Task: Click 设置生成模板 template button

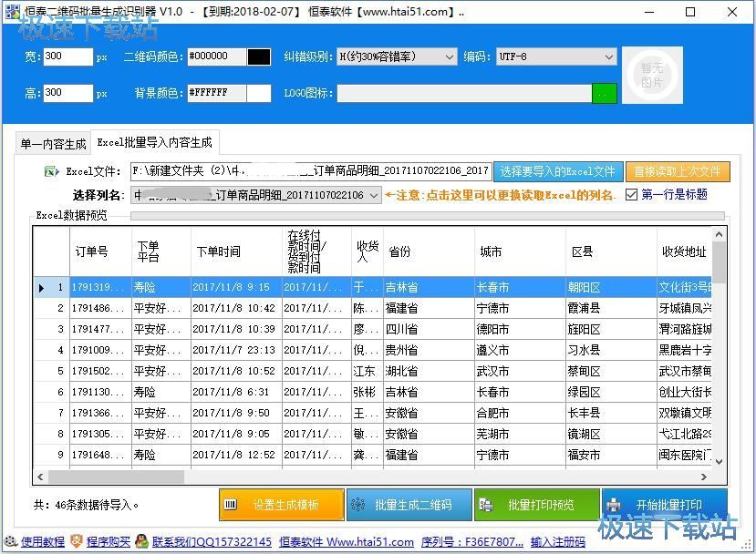Action: click(x=282, y=505)
